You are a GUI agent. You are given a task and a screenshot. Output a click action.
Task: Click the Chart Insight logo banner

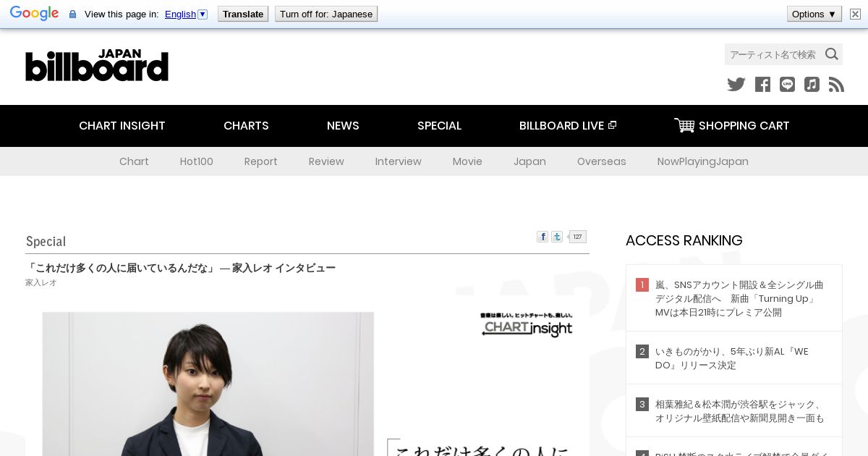[527, 325]
